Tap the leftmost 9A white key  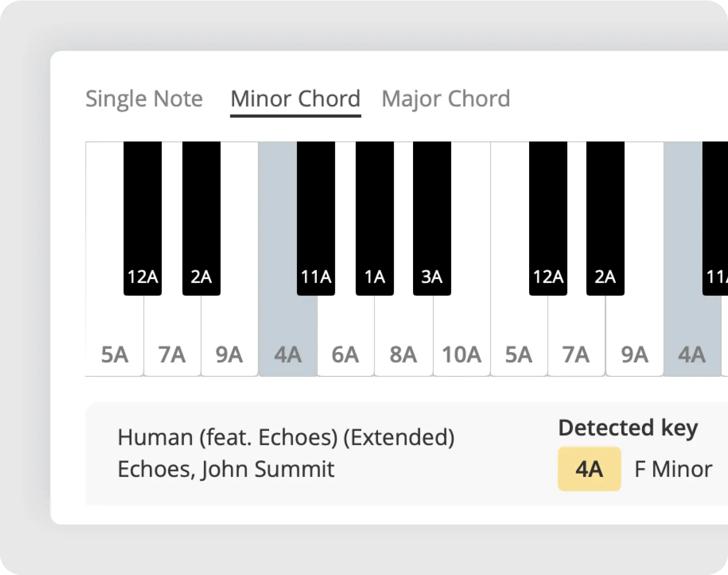[229, 342]
